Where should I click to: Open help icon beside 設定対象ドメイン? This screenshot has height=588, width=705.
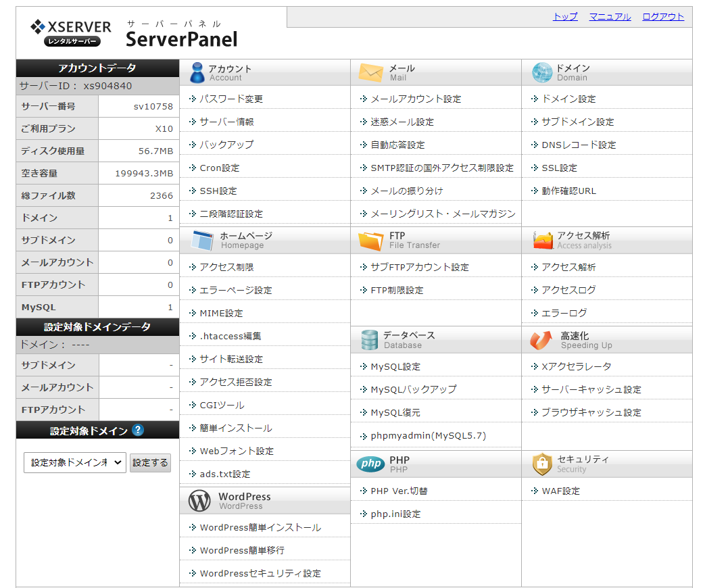(x=138, y=431)
